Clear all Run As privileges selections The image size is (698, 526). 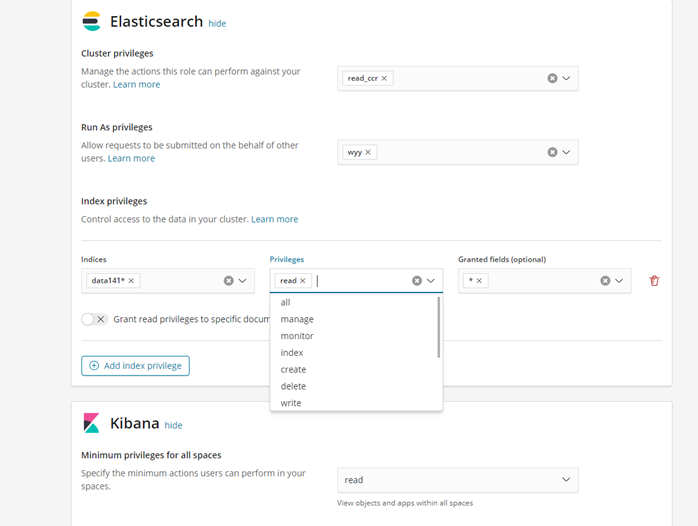click(552, 152)
